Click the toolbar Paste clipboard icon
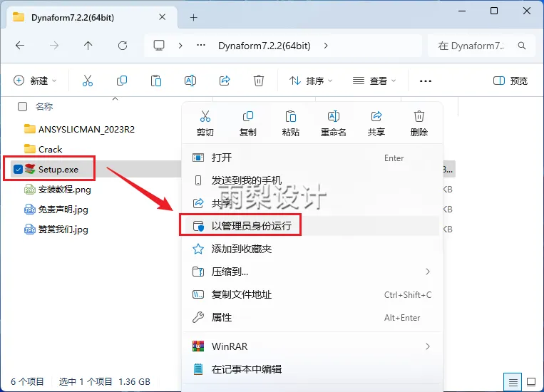This screenshot has height=392, width=544. tap(155, 81)
